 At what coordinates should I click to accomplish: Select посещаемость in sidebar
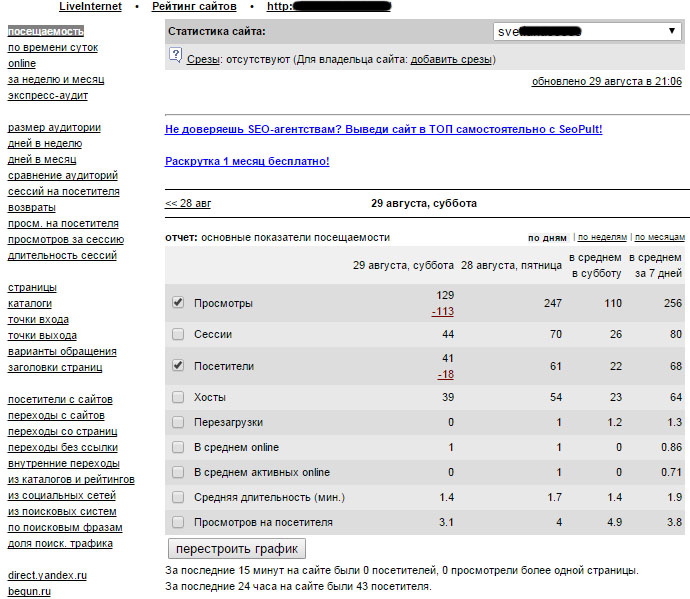(x=46, y=31)
